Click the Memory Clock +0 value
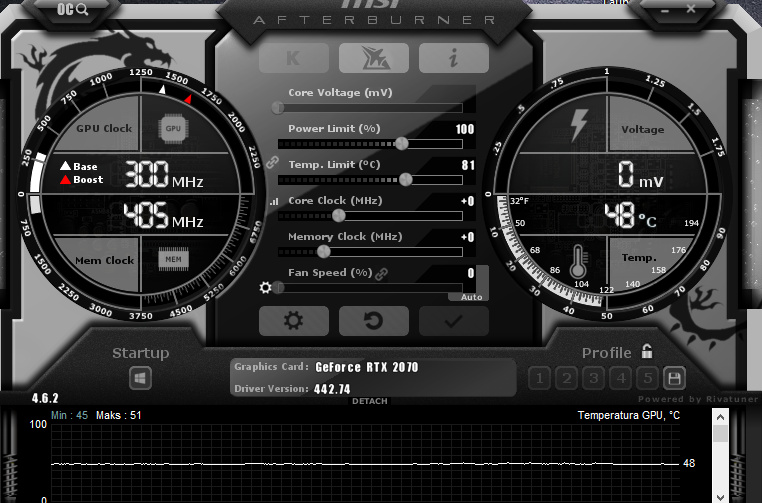Viewport: 762px width, 503px height. coord(468,237)
